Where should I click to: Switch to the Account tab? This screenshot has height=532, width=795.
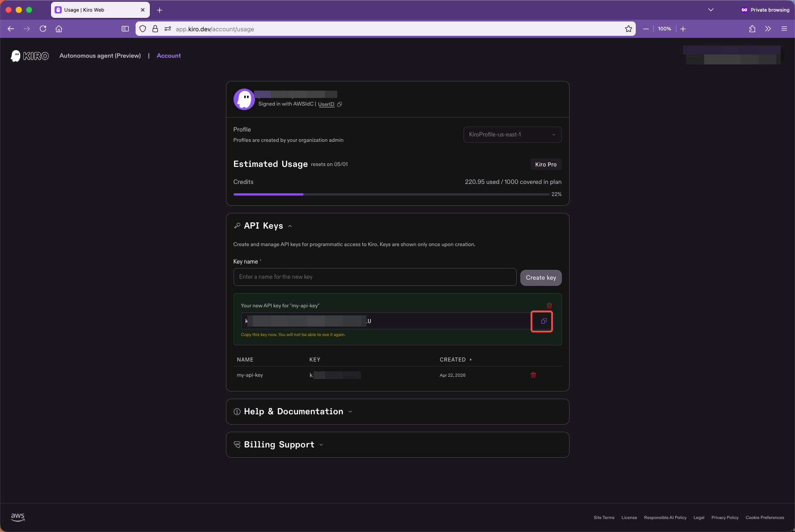(169, 56)
